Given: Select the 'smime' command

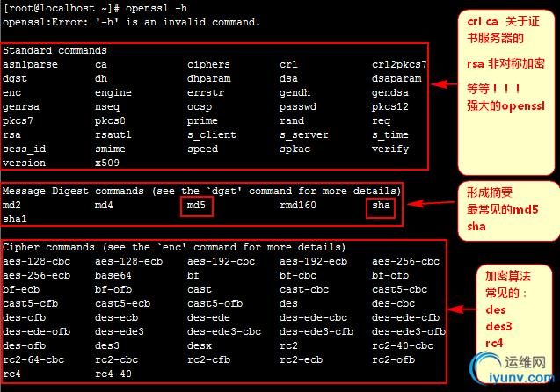Looking at the screenshot, I should coord(110,149).
